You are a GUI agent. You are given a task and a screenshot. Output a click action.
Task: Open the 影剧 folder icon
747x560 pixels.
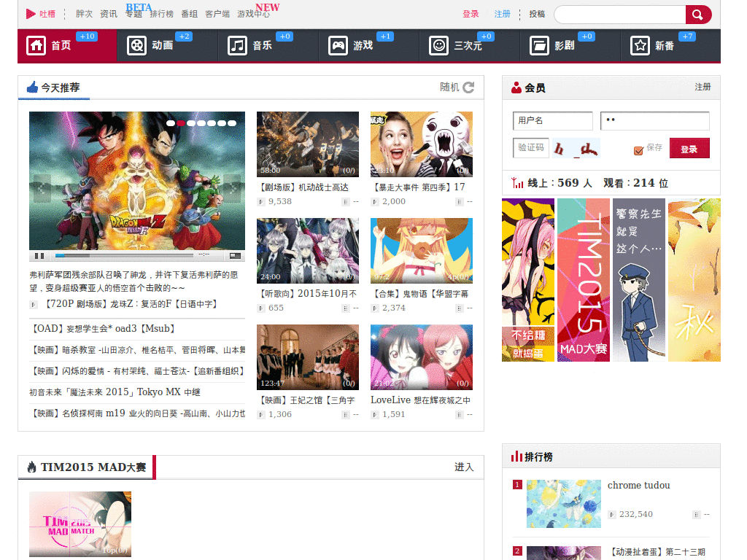click(539, 46)
